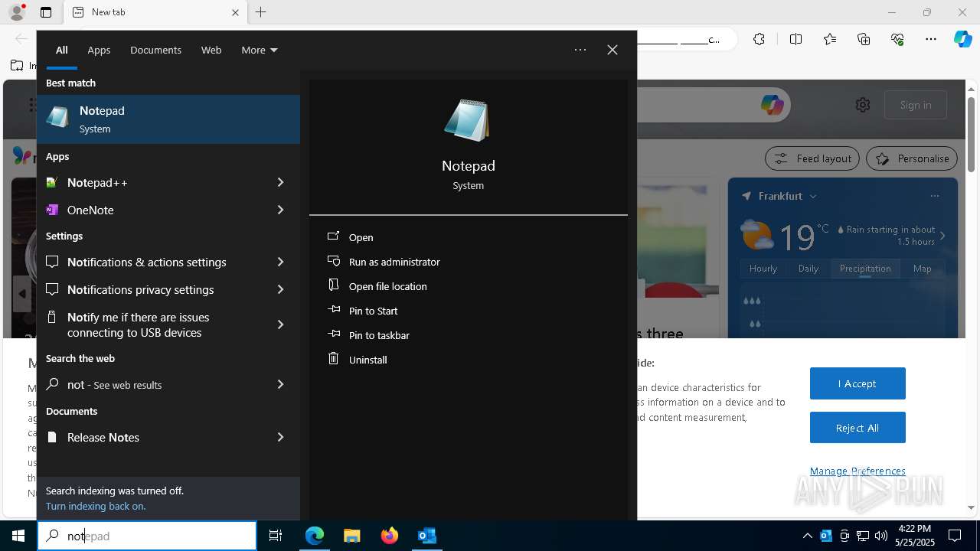The image size is (980, 551).
Task: Expand Notifications & actions settings arrow
Action: pyautogui.click(x=280, y=262)
